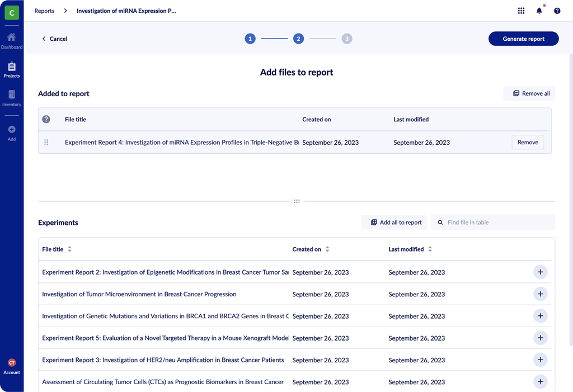Grab the drag handle of Experiment Report 4

click(x=46, y=143)
